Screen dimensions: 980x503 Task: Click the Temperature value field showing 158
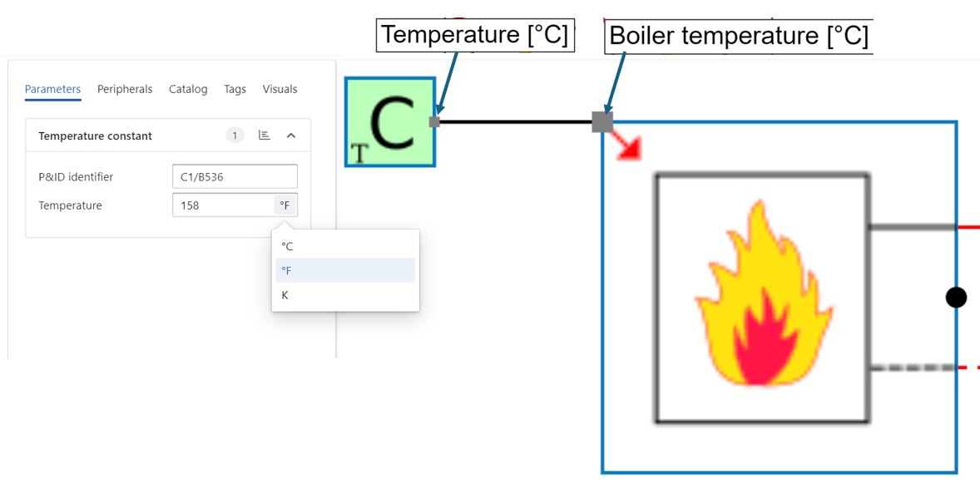coord(223,205)
